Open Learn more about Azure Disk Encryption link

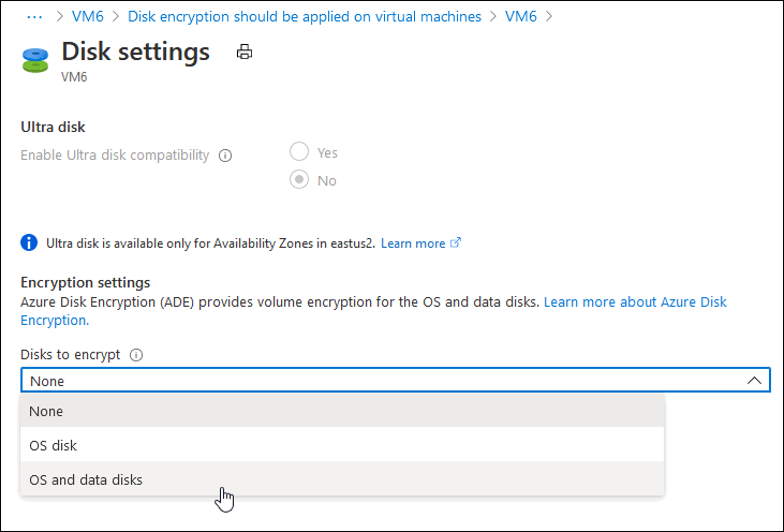(374, 311)
